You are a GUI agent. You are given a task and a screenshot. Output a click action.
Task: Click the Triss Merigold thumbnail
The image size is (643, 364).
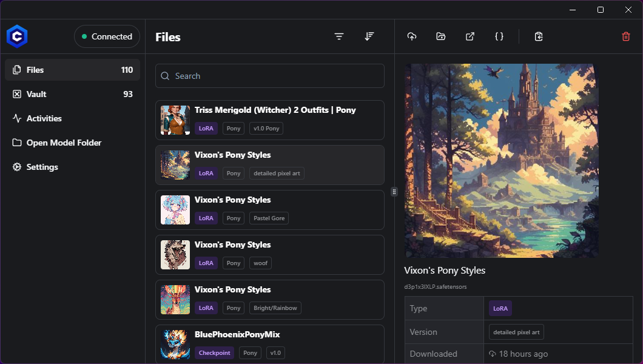click(x=175, y=120)
